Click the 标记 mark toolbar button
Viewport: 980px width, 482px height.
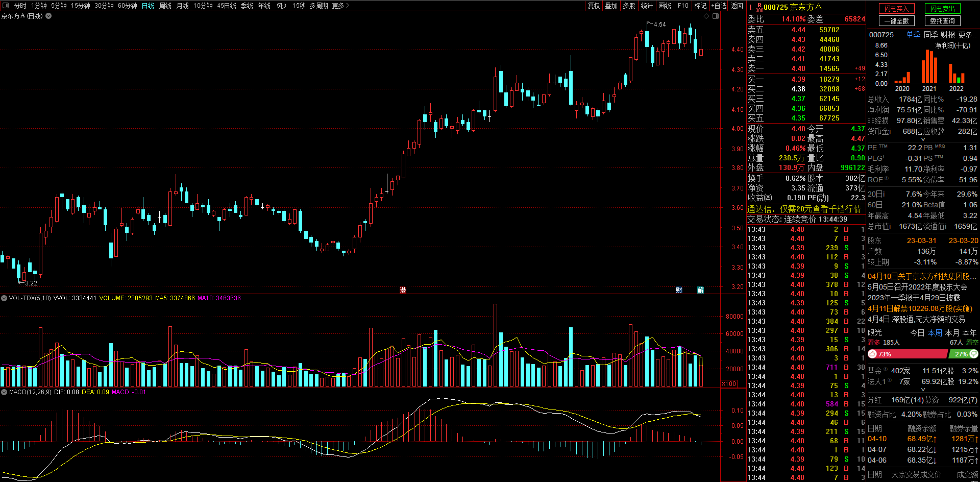[x=700, y=6]
